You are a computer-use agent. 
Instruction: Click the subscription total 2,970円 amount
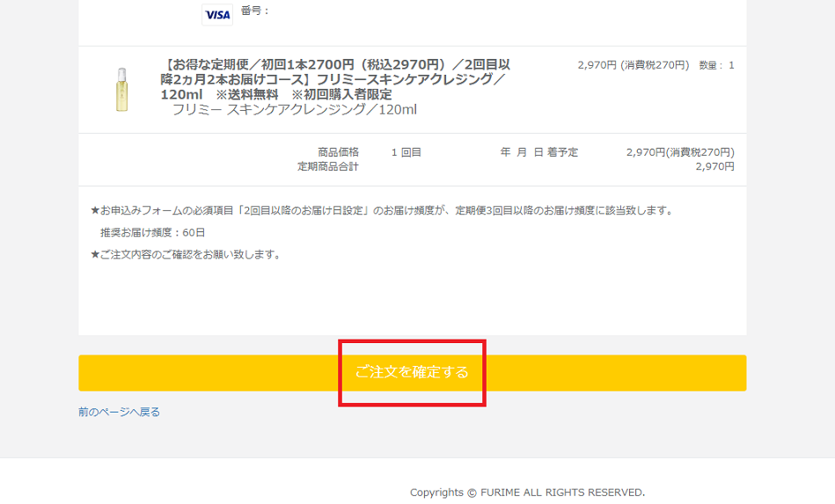click(x=714, y=166)
